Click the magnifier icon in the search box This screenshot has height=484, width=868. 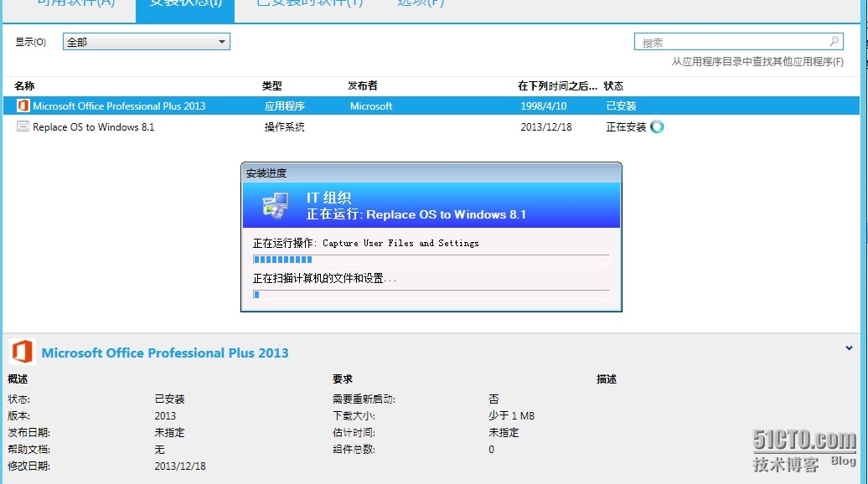tap(834, 42)
